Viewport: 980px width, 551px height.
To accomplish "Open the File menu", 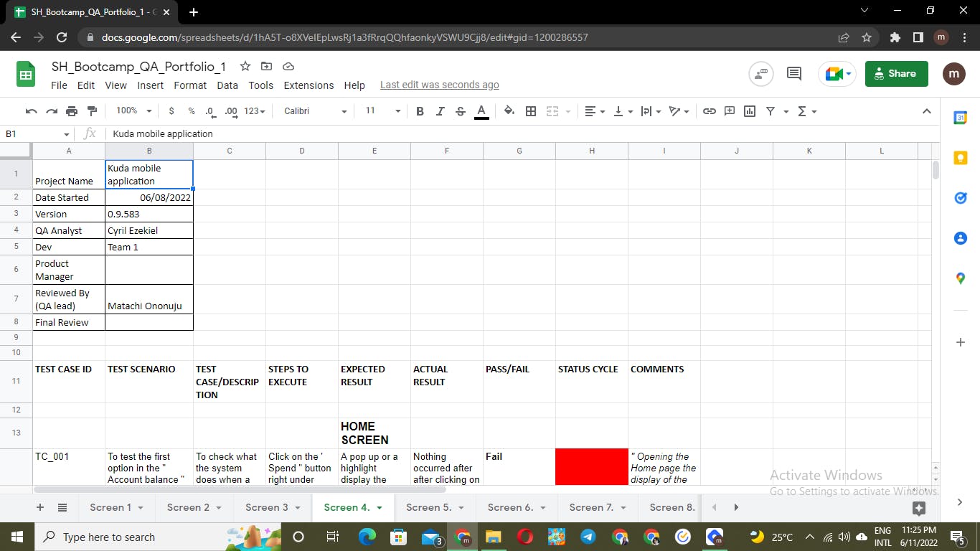I will click(x=59, y=85).
